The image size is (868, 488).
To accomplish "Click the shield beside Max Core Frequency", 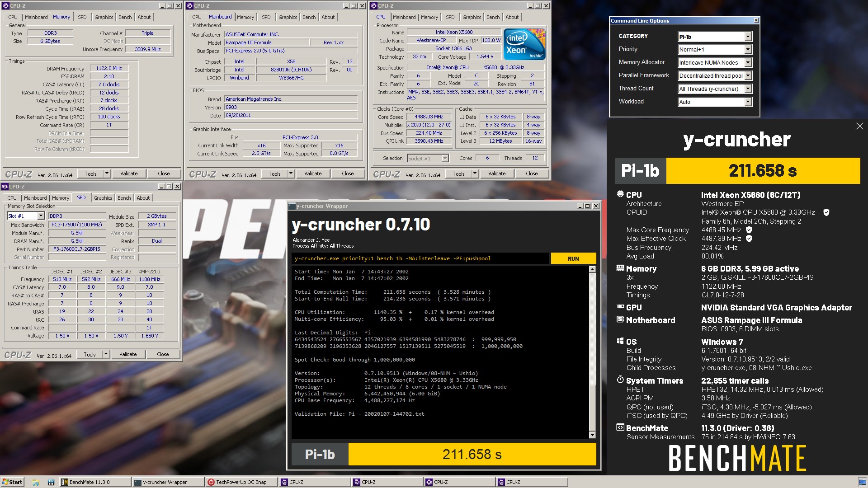I will point(749,230).
